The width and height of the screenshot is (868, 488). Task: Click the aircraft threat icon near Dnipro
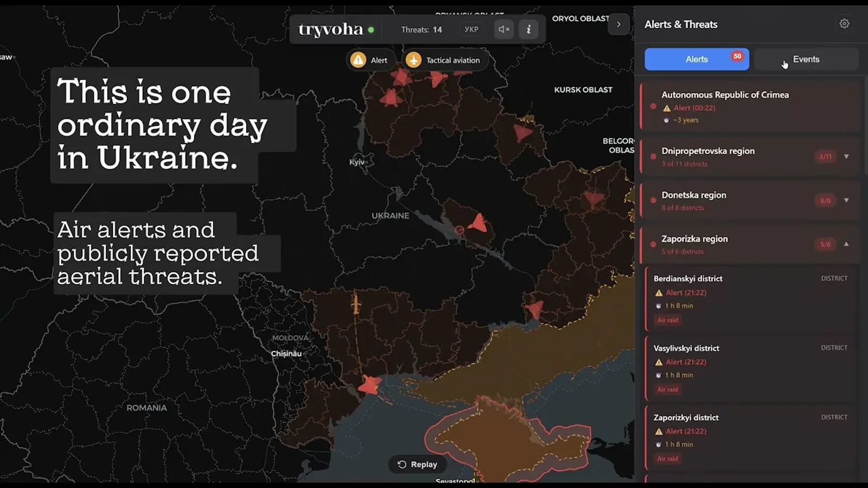coord(478,223)
